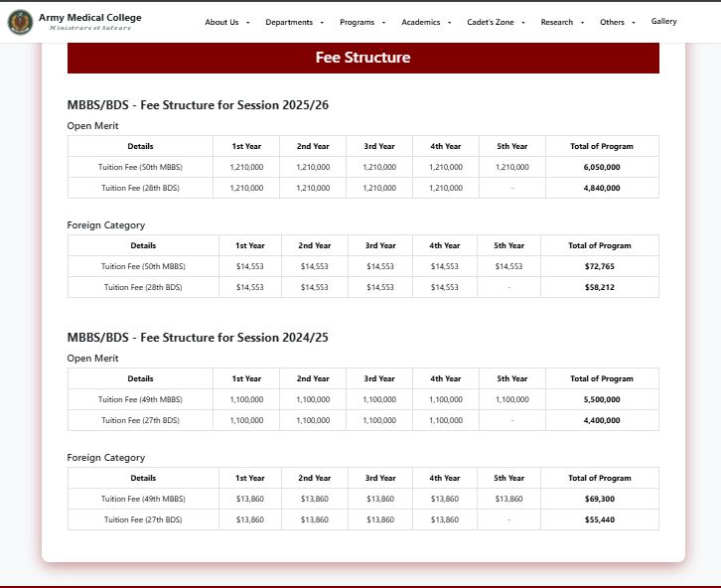721x588 pixels.
Task: Click the Foreign Category label under Session 2024/25
Action: pos(105,458)
